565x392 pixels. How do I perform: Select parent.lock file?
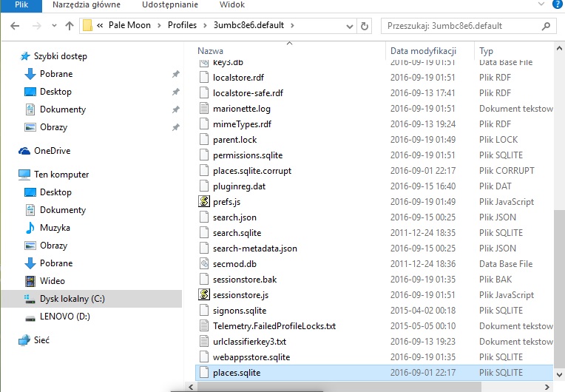[235, 140]
